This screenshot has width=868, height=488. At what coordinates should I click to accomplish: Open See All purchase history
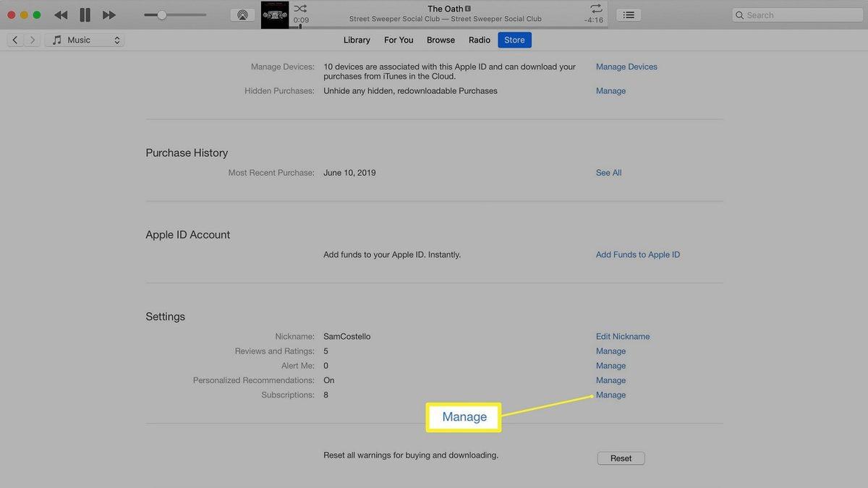(x=608, y=172)
